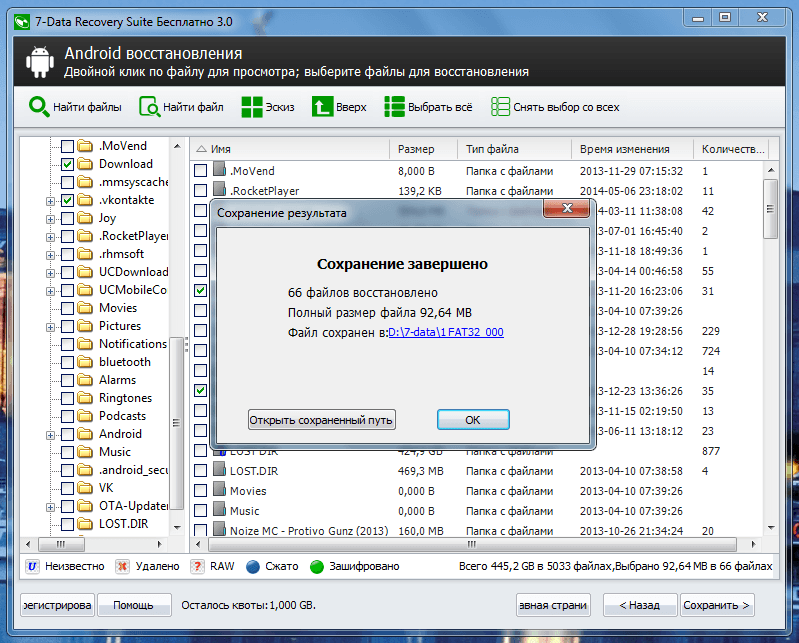The image size is (799, 643).
Task: Click the Music folder icon in file list
Action: tap(220, 510)
